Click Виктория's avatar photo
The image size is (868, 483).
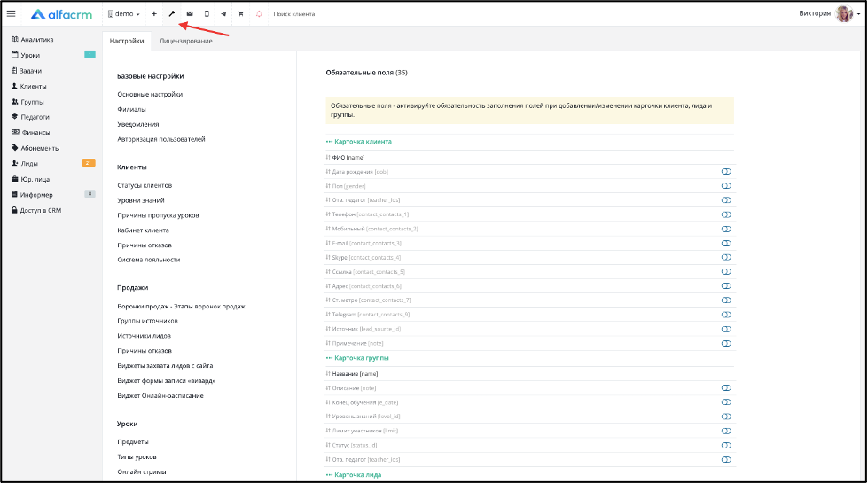point(844,14)
